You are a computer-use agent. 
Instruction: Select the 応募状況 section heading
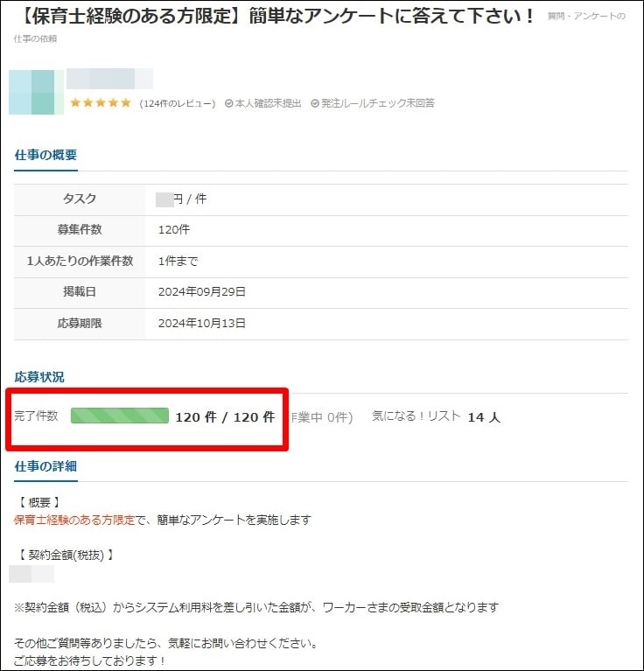[x=39, y=377]
